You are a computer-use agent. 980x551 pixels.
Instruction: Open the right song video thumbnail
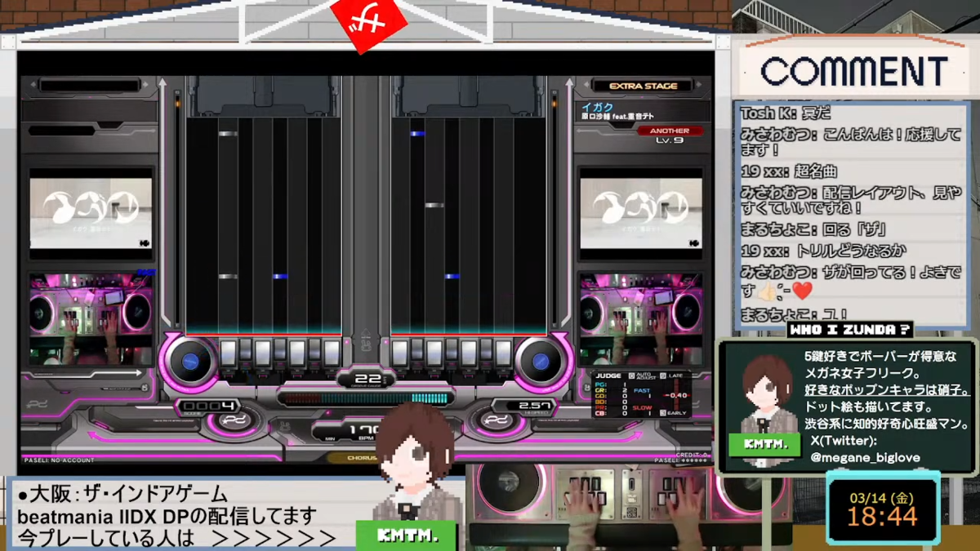[640, 212]
